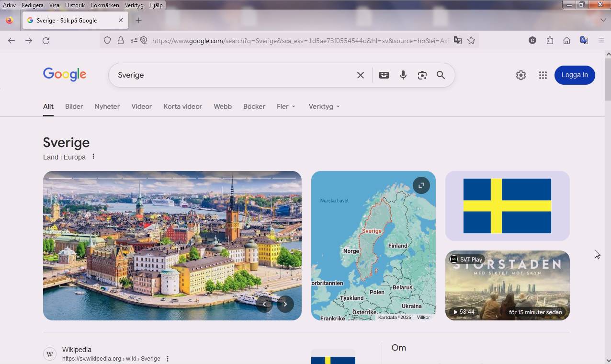Open Google settings gear icon
Viewport: 611px width, 364px height.
[521, 75]
